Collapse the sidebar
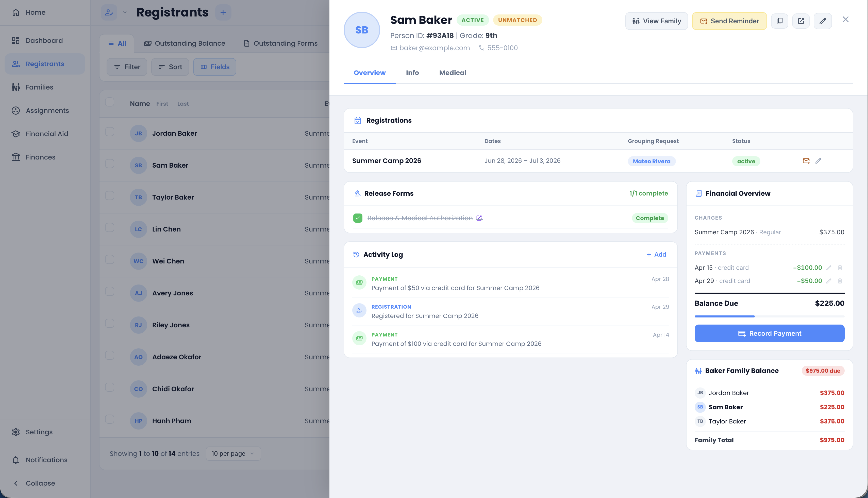 pos(45,483)
